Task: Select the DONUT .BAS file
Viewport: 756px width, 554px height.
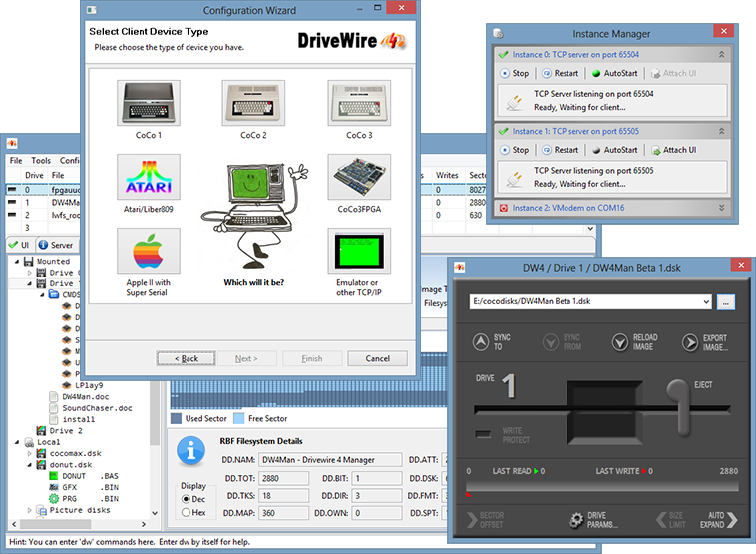Action: [84, 476]
